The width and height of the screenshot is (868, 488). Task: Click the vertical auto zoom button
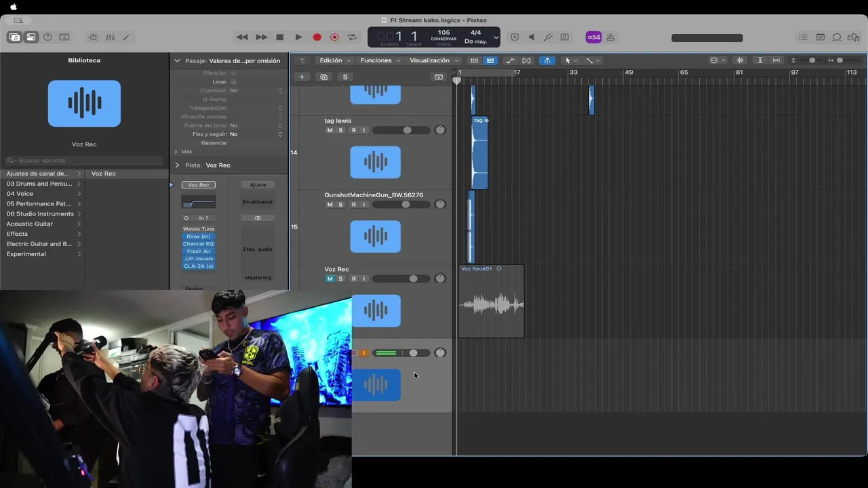(x=760, y=60)
